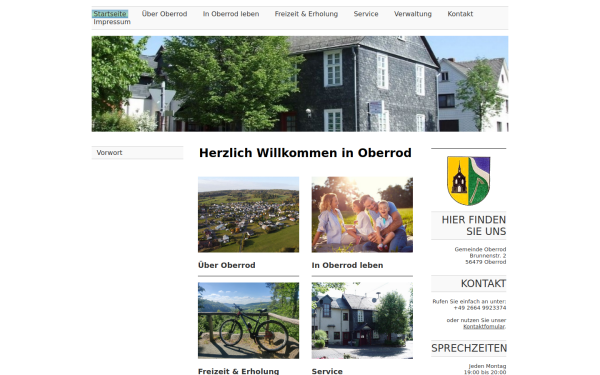
Task: Open the Impressum link
Action: tap(112, 22)
